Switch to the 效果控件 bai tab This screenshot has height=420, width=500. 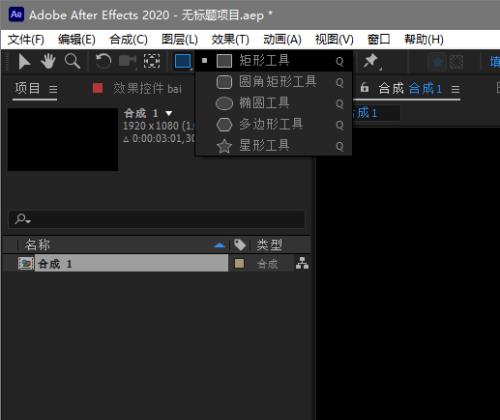pyautogui.click(x=147, y=89)
